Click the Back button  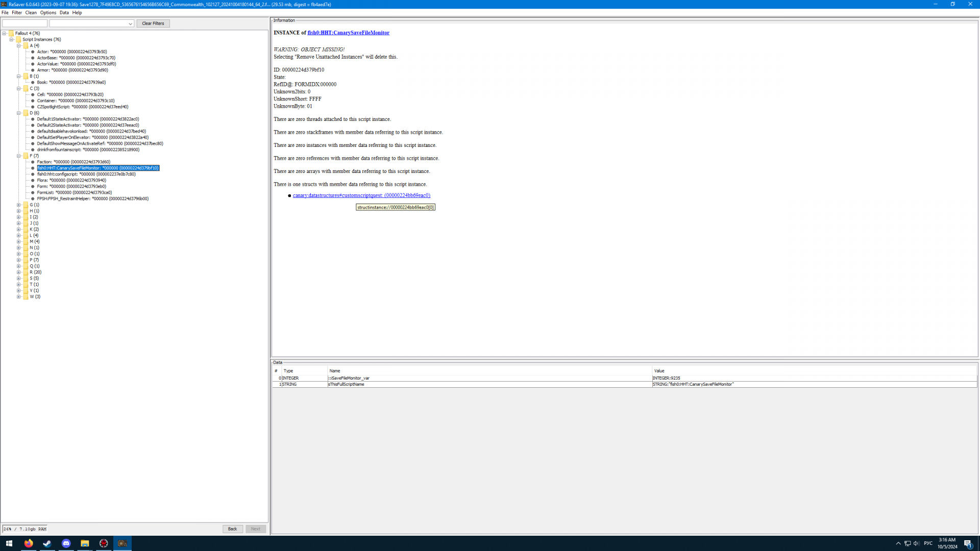pyautogui.click(x=232, y=529)
